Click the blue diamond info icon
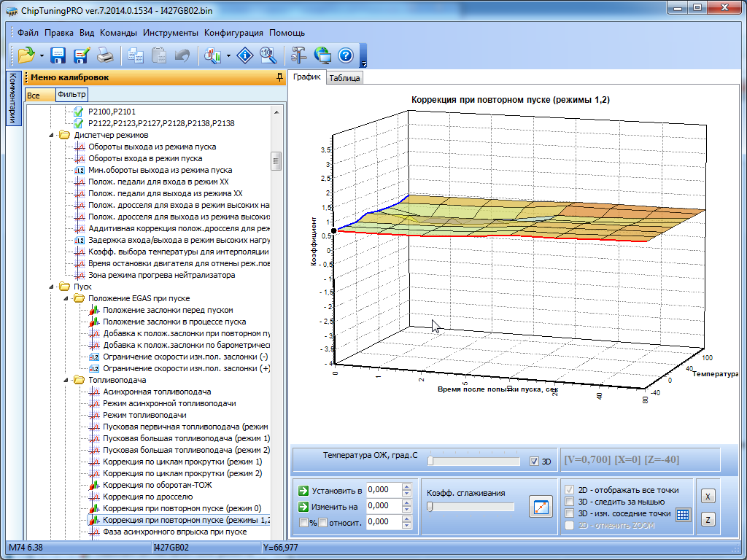 [247, 55]
